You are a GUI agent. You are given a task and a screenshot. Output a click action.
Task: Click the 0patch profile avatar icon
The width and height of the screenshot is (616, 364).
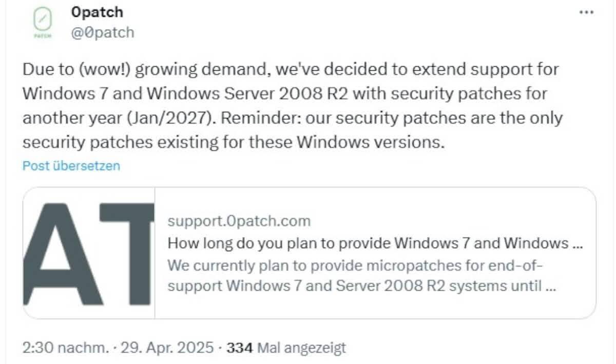[44, 25]
